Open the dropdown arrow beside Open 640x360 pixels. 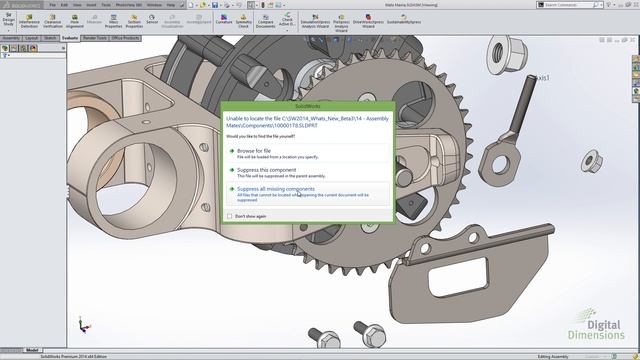point(208,5)
